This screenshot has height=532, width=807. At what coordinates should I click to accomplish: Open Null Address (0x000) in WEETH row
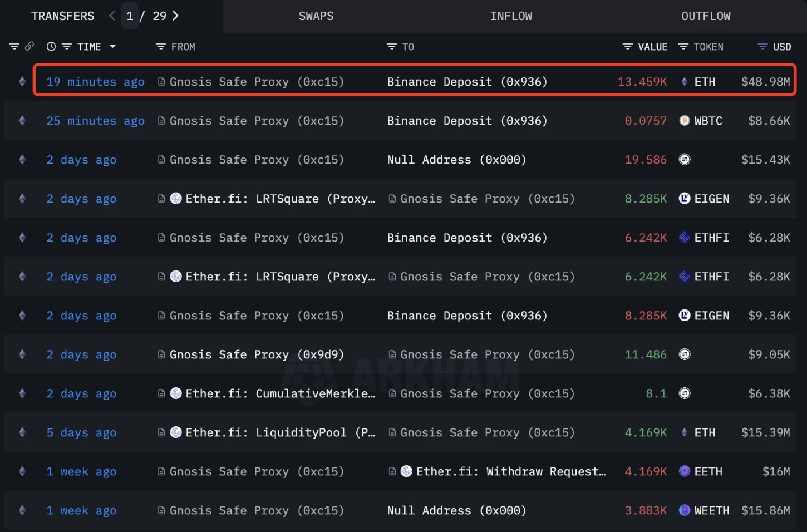pyautogui.click(x=456, y=510)
